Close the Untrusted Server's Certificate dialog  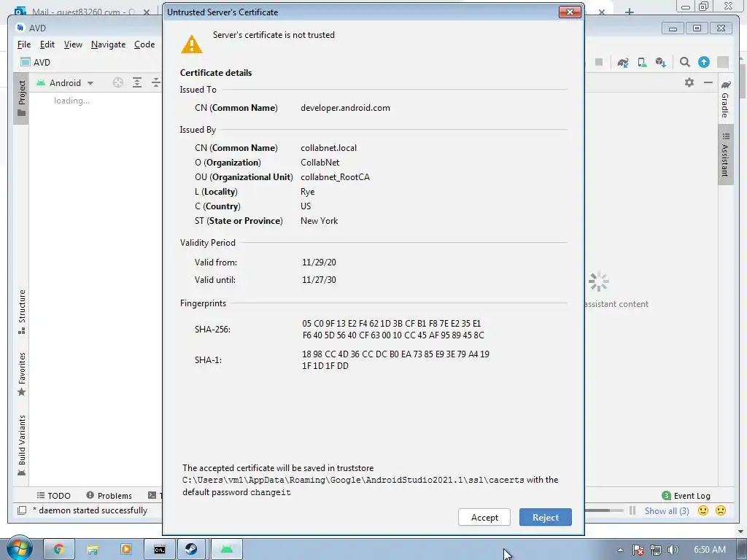click(x=570, y=12)
